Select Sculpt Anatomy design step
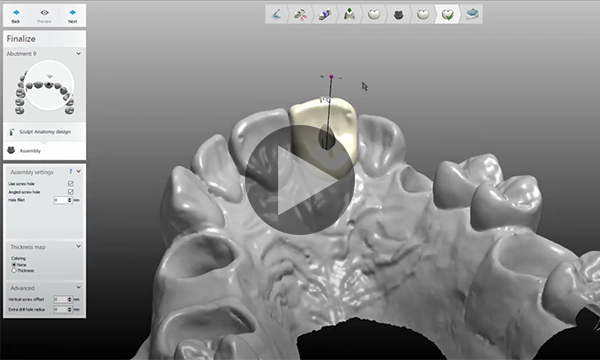The width and height of the screenshot is (600, 360). coord(44,132)
